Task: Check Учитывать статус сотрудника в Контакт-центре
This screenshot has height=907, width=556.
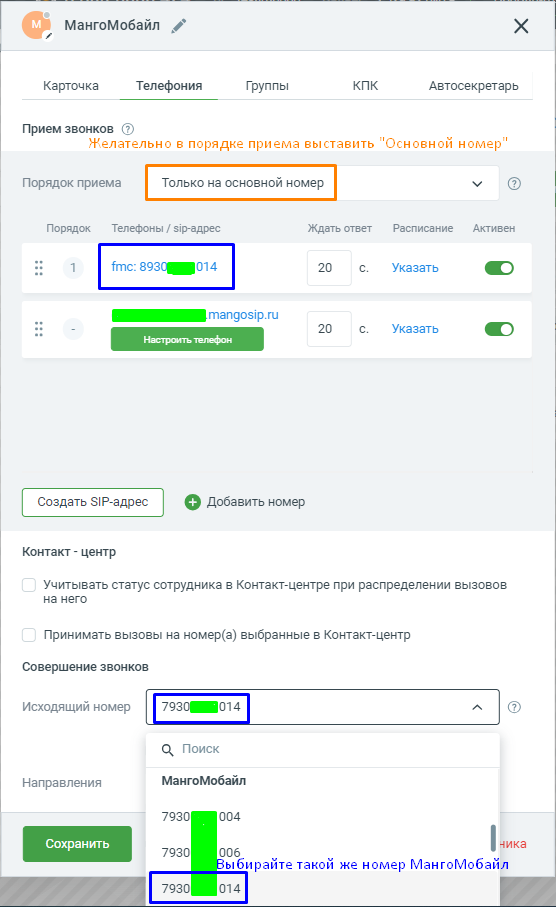Action: [29, 585]
